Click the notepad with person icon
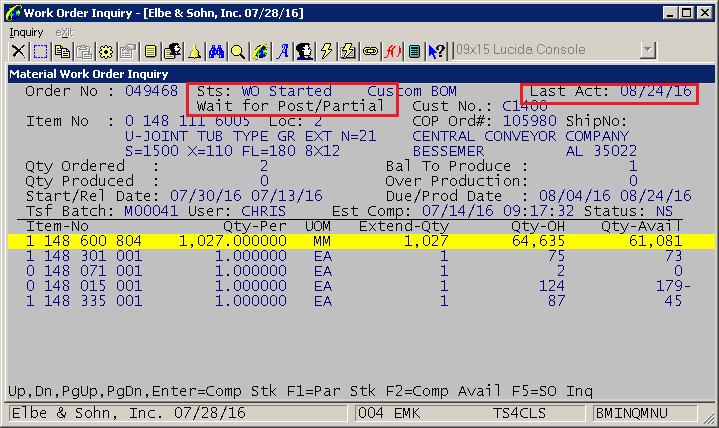 [x=172, y=51]
